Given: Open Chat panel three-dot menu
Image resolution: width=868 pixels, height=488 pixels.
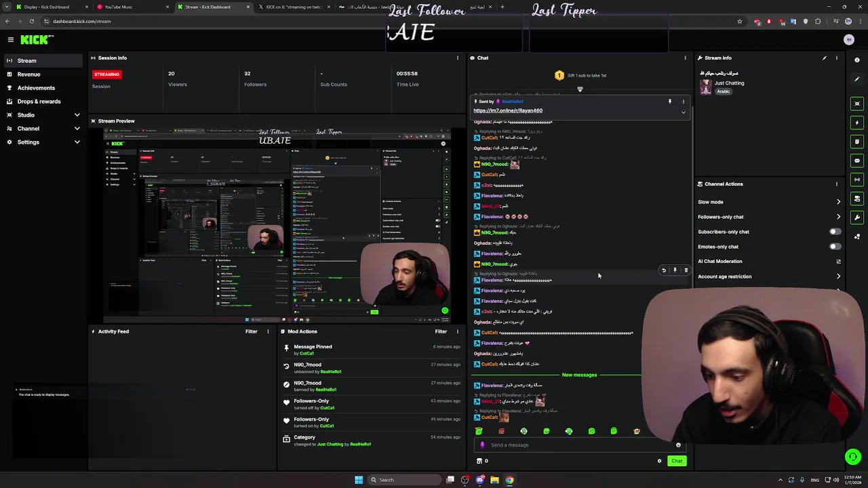Looking at the screenshot, I should 685,58.
